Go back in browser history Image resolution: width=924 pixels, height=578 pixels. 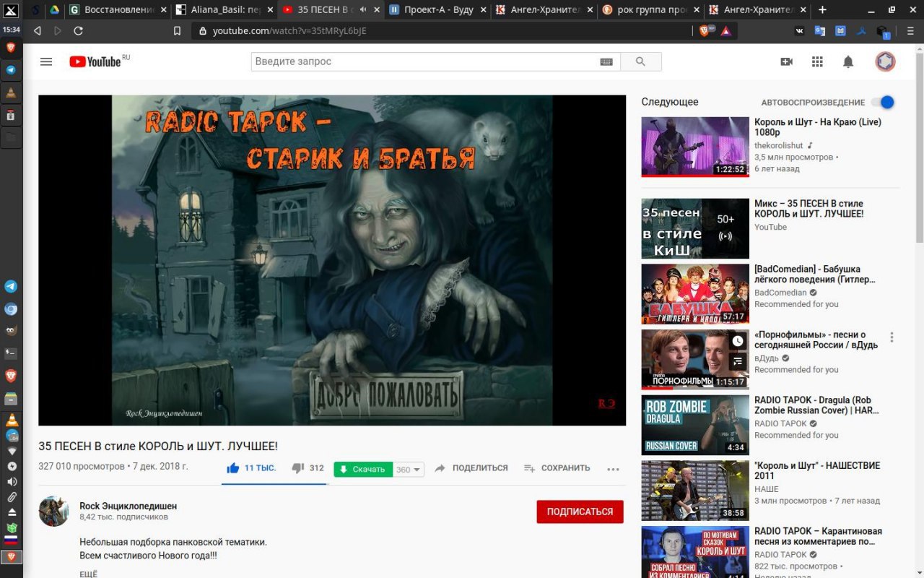pos(38,30)
